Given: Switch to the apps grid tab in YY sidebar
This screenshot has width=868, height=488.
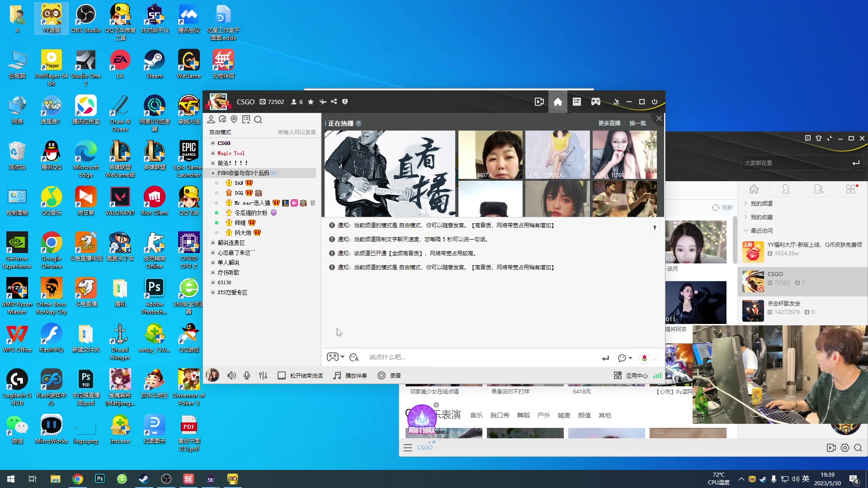Looking at the screenshot, I should [851, 189].
